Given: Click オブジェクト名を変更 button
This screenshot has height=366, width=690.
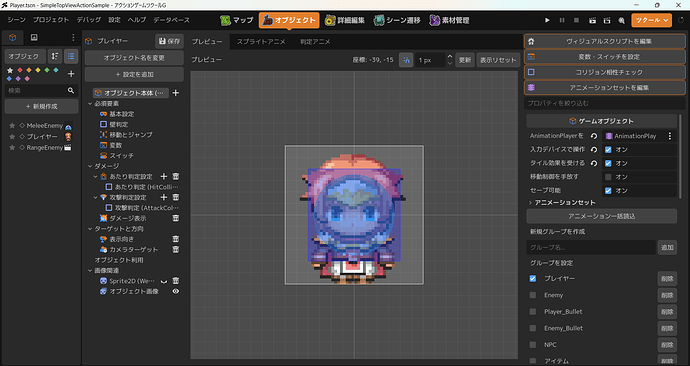Looking at the screenshot, I should (x=134, y=58).
